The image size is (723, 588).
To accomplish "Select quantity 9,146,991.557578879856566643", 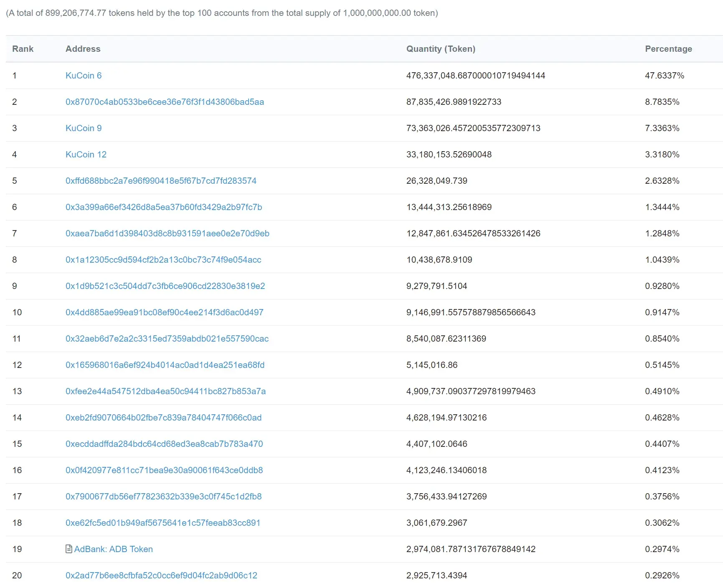I will pos(471,312).
